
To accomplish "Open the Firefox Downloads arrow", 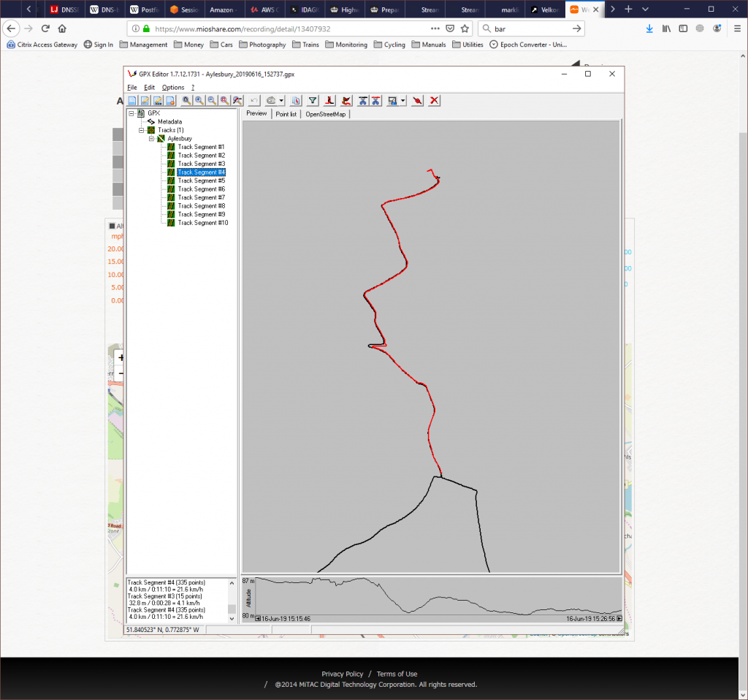I will [x=649, y=28].
